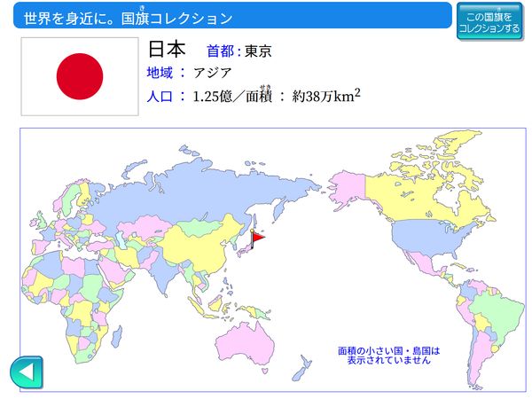The width and height of the screenshot is (532, 399).
Task: Click the collect this flag button
Action: coord(489,22)
